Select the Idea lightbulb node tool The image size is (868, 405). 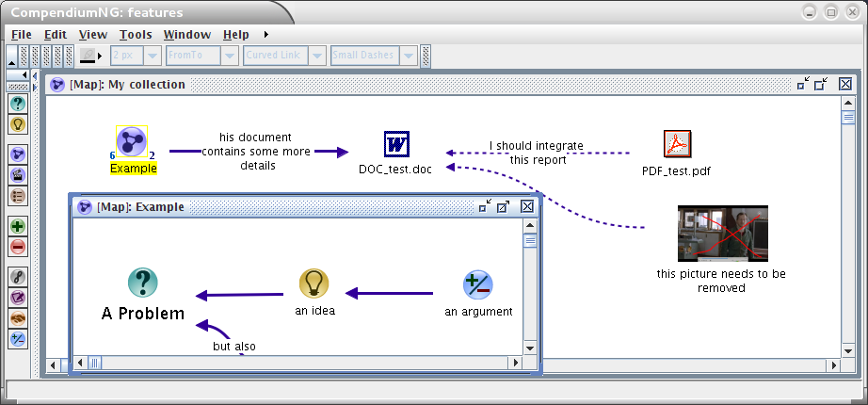[x=18, y=124]
